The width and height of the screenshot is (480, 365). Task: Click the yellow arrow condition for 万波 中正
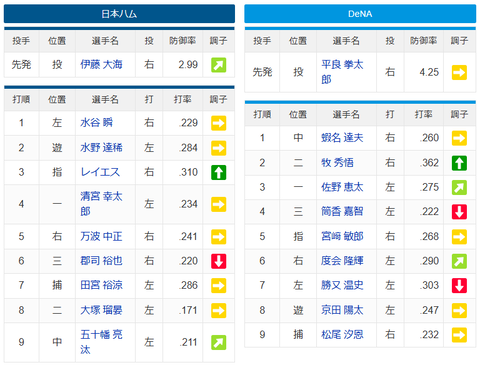(219, 237)
